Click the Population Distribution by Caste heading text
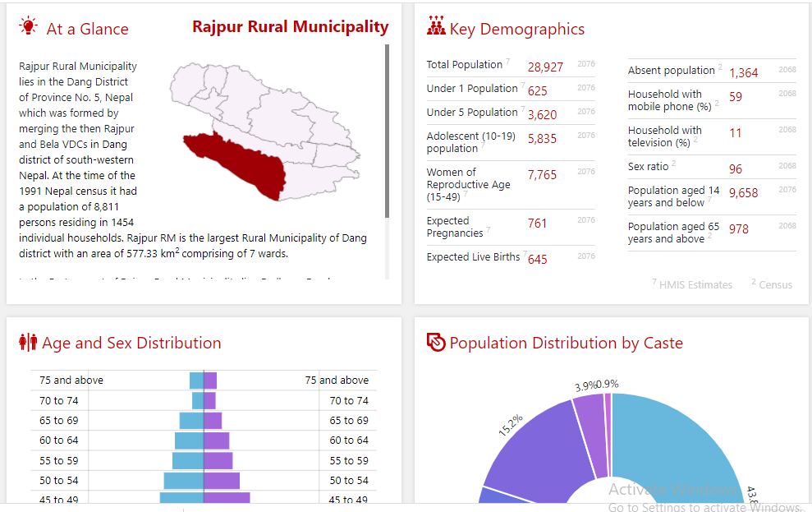Screen dimensions: 812x512 coord(566,343)
